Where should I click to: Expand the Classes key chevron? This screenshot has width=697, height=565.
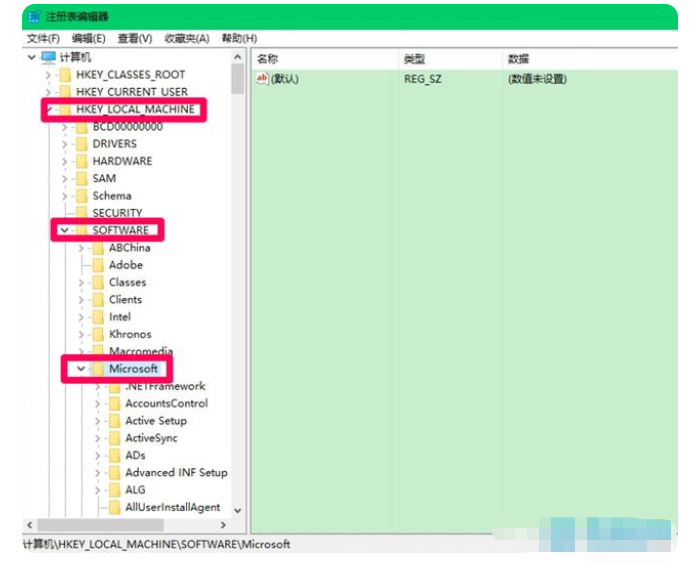tap(81, 282)
